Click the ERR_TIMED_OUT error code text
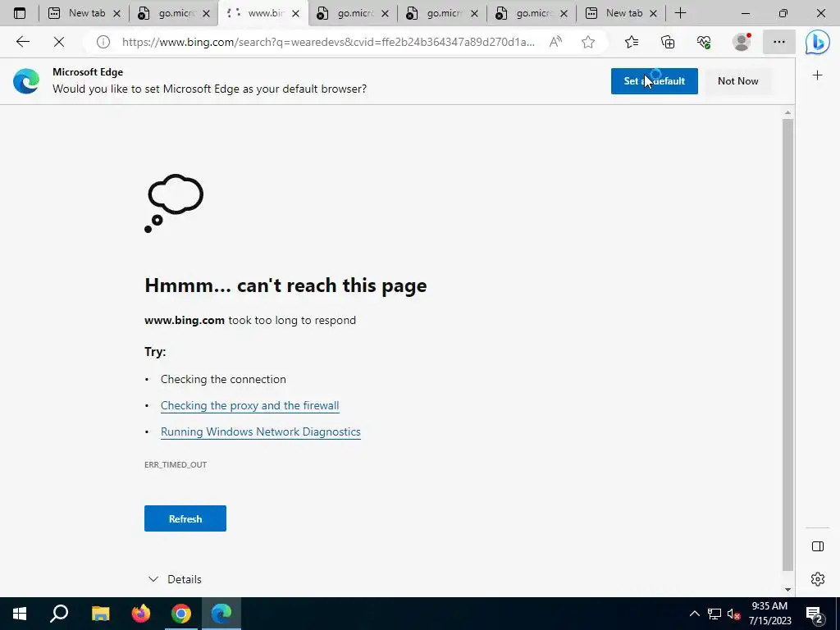Image resolution: width=840 pixels, height=630 pixels. 176,464
